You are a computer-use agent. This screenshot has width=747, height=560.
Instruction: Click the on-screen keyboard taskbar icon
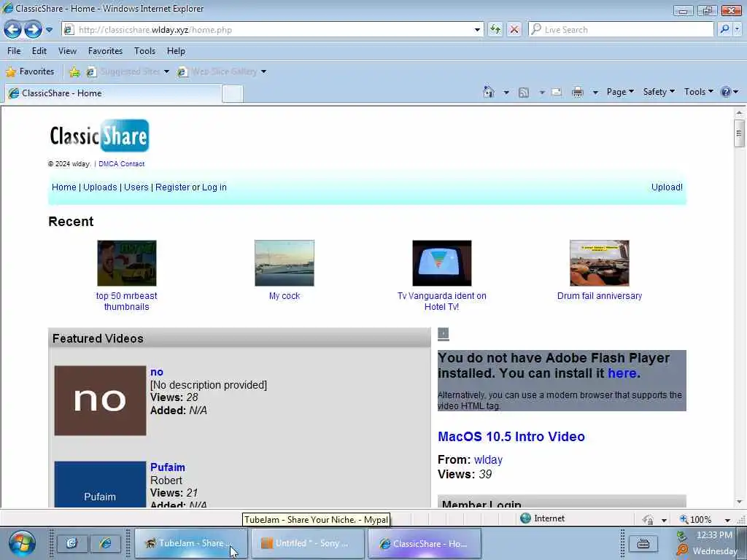[643, 543]
